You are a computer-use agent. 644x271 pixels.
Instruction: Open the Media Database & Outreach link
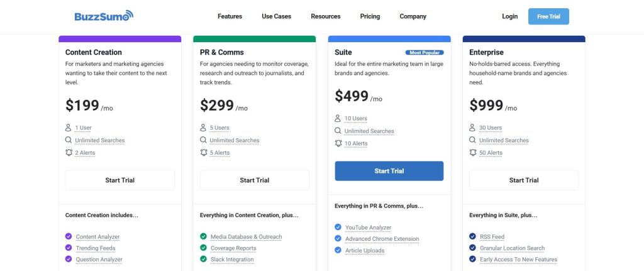(245, 237)
